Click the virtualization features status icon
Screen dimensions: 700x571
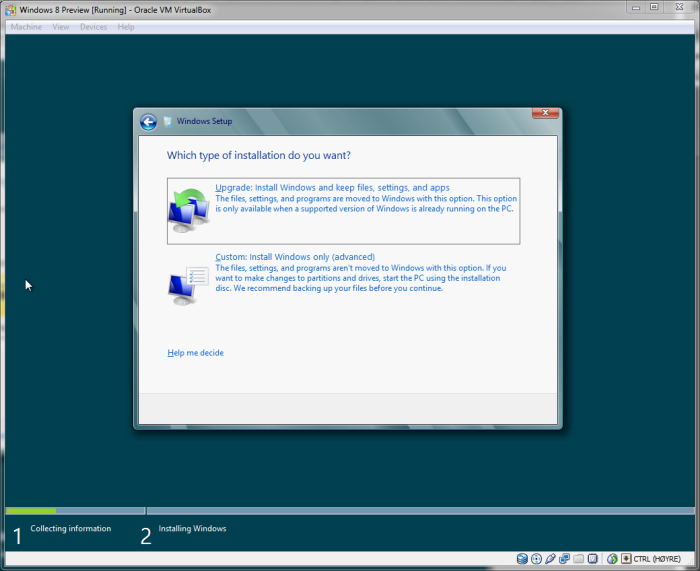coord(593,558)
